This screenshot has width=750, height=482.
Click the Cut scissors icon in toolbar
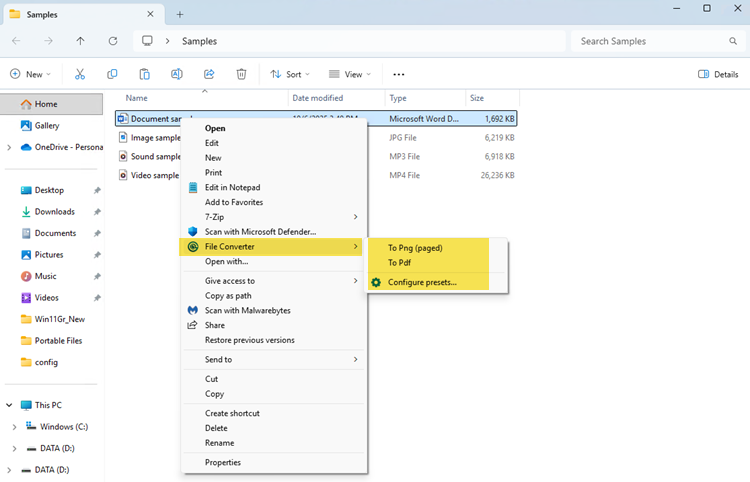coord(80,74)
